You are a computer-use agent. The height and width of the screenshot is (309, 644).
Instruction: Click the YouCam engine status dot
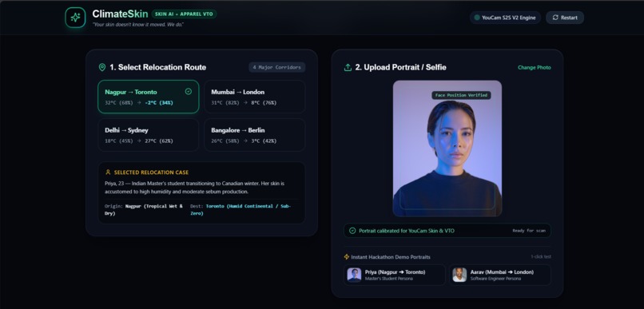477,18
